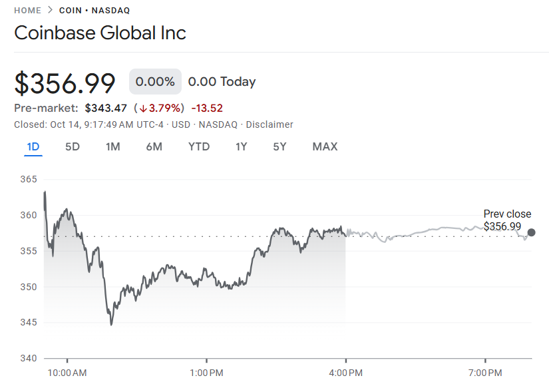
Task: Switch chart to the 6M range
Action: [154, 146]
